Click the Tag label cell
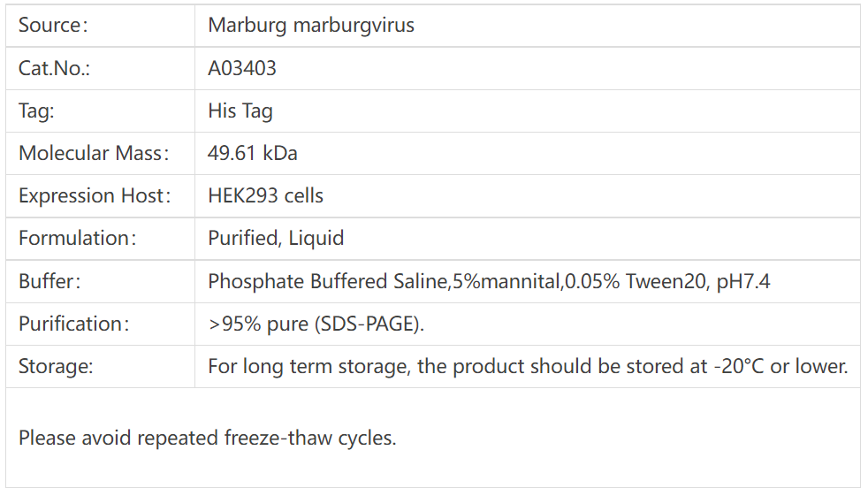868x496 pixels. [x=100, y=111]
